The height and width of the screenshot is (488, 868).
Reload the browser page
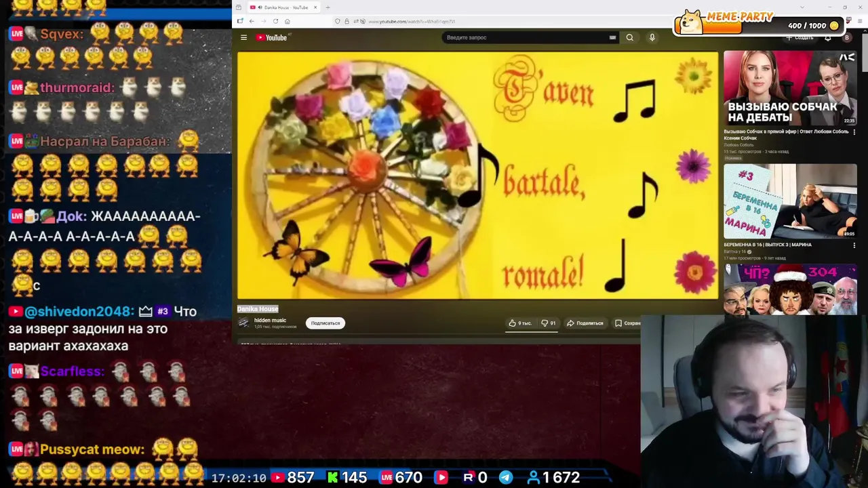(275, 21)
